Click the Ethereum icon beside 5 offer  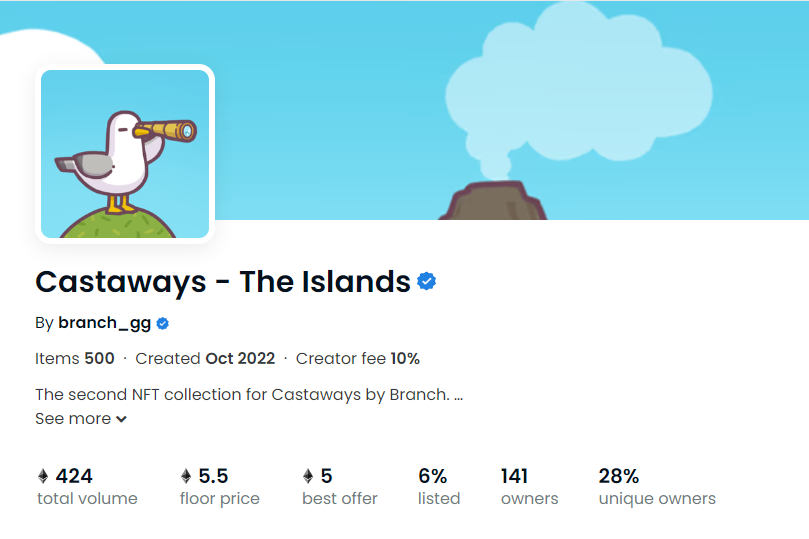coord(308,476)
